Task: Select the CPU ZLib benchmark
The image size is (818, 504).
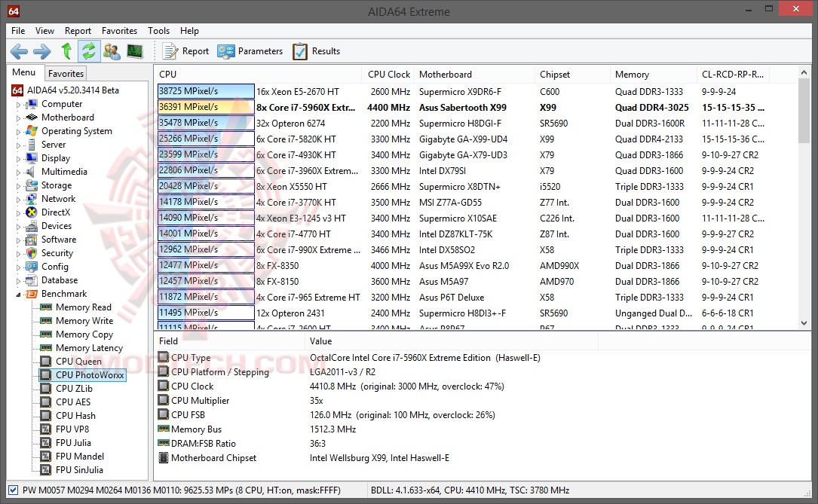Action: click(x=74, y=389)
